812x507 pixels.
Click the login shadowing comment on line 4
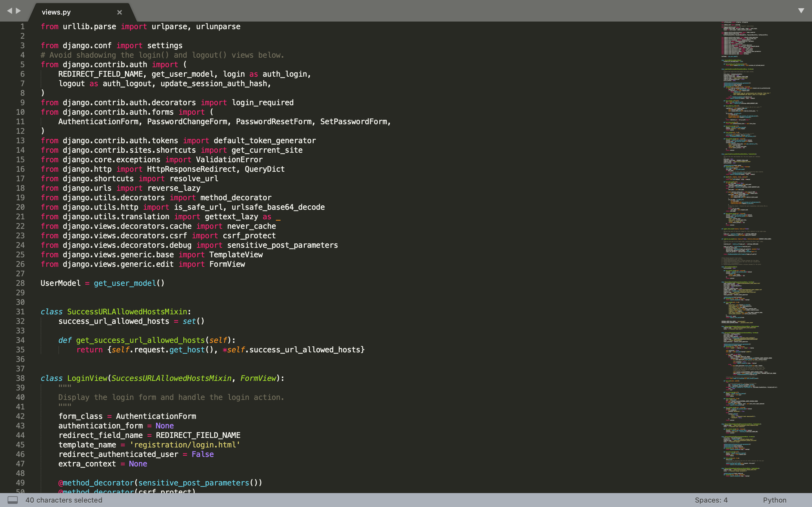point(162,55)
